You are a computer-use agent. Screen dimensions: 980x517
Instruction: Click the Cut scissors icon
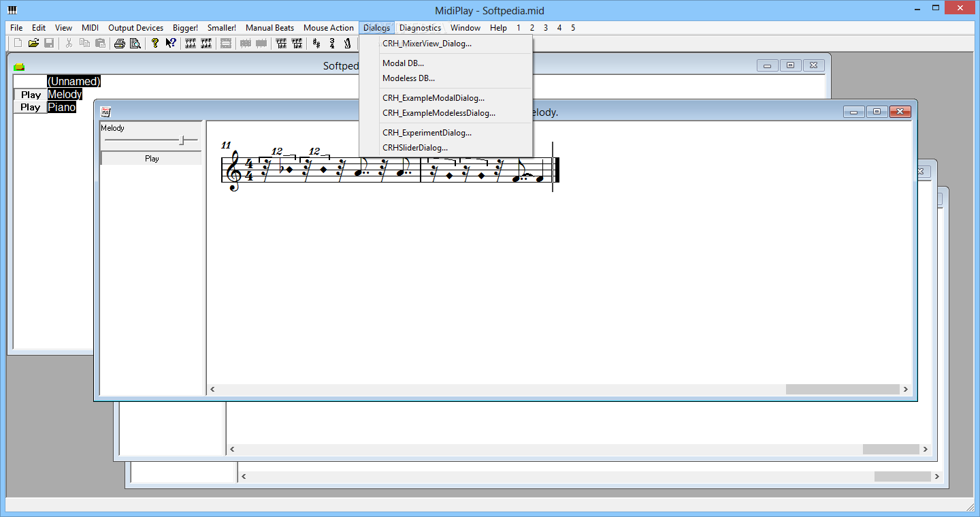(69, 43)
